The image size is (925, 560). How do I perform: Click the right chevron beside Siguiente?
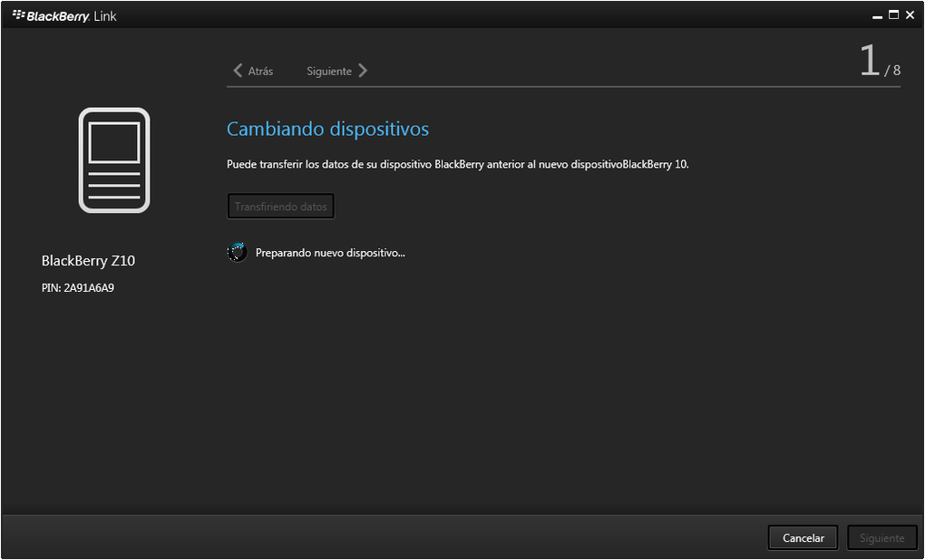[x=363, y=71]
